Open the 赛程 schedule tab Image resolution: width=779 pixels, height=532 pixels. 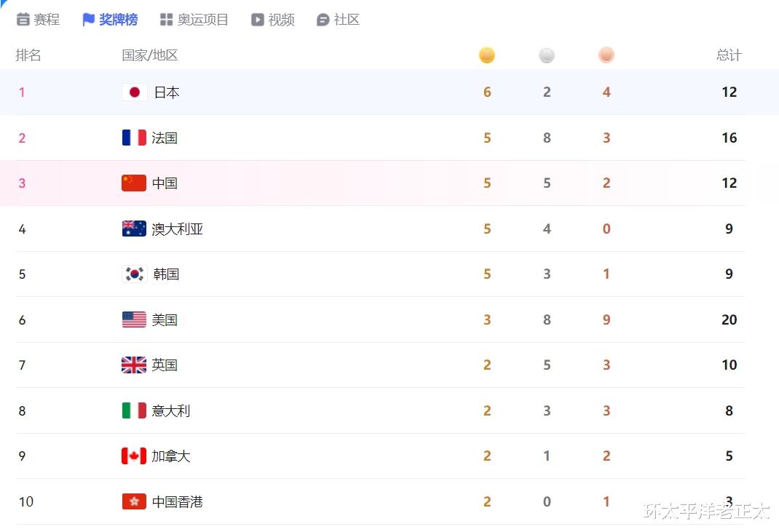[39, 20]
